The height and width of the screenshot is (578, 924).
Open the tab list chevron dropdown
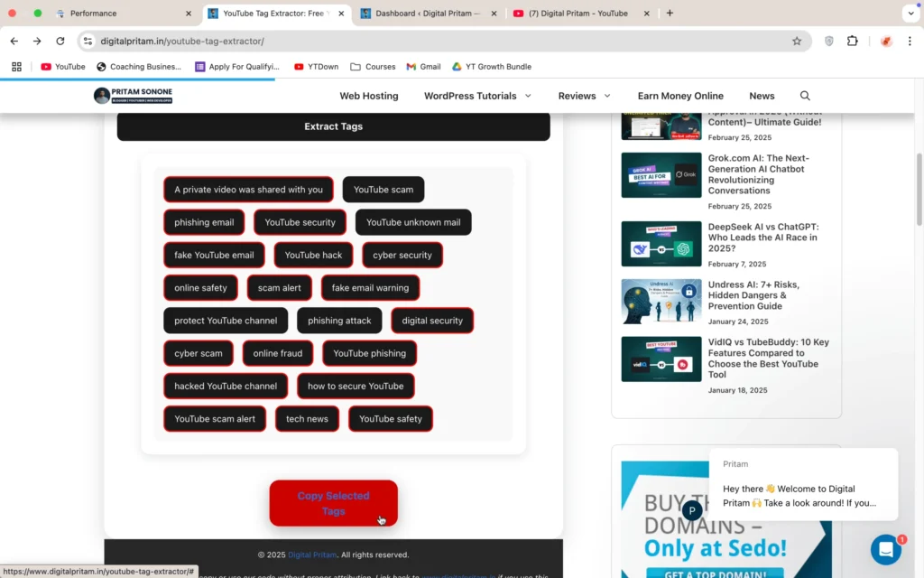[x=909, y=14]
